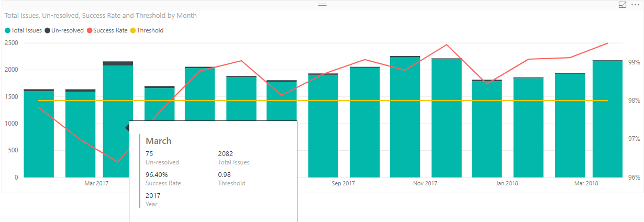Click the 99% right axis value

pos(634,62)
